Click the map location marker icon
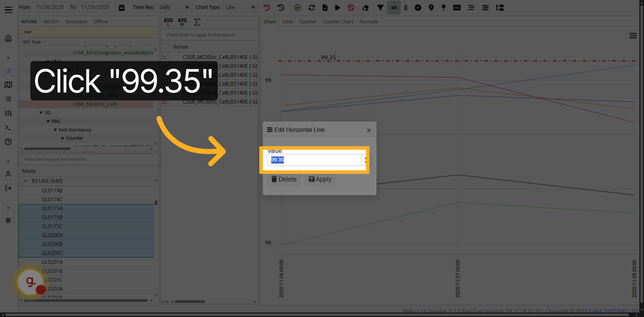This screenshot has width=644, height=317. tap(431, 7)
